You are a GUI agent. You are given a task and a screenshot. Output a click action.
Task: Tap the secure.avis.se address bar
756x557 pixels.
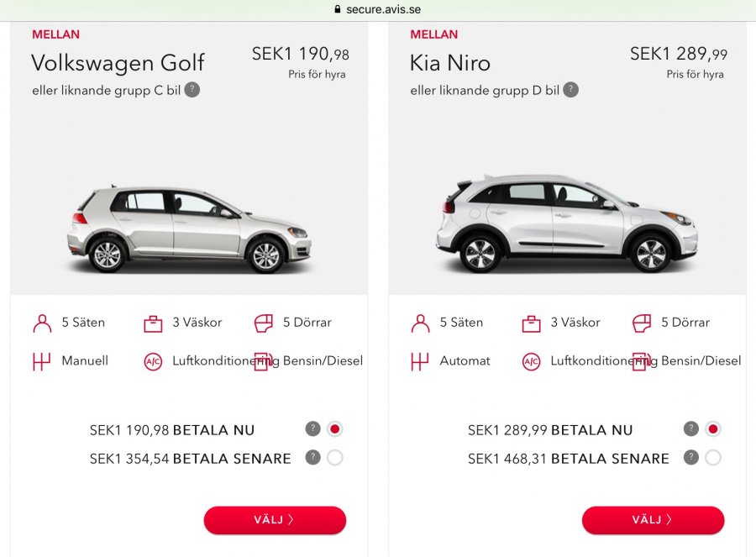(378, 9)
